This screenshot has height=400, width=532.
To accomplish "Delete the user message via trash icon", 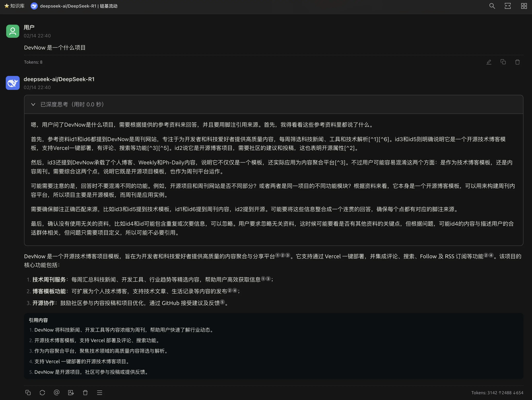I will click(x=517, y=62).
